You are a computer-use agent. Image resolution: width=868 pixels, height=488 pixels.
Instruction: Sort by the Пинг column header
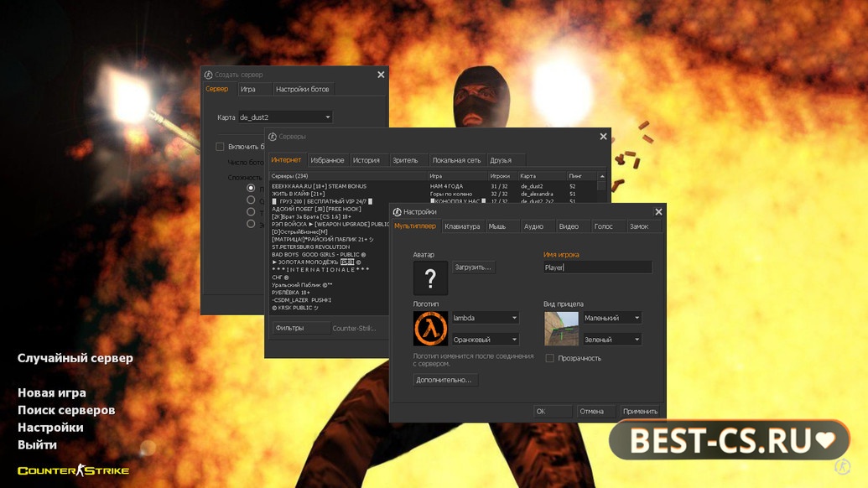click(581, 176)
